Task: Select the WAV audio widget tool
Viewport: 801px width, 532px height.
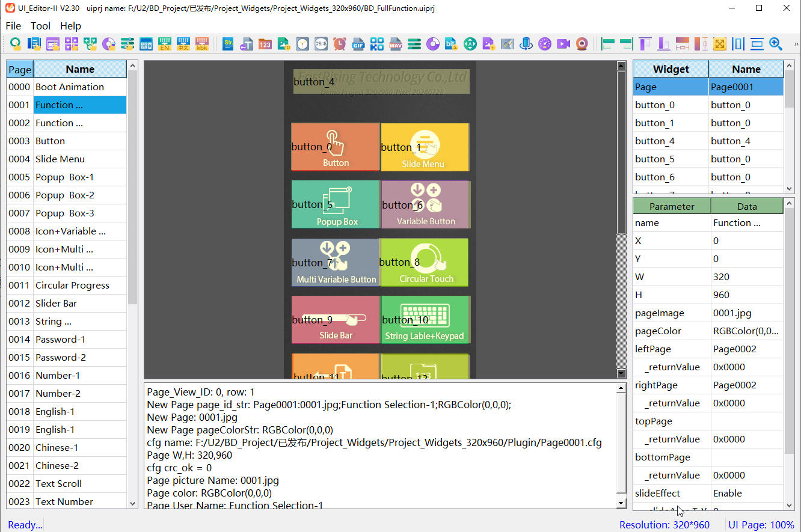Action: pyautogui.click(x=396, y=44)
